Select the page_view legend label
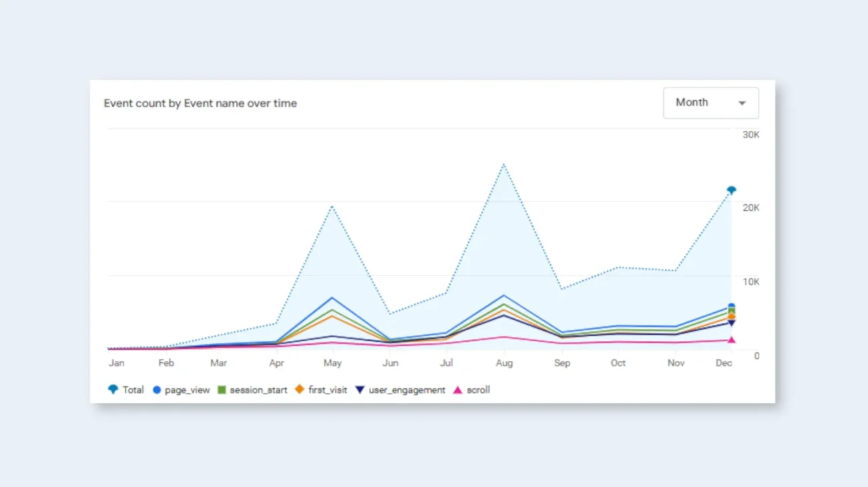Image resolution: width=868 pixels, height=487 pixels. click(187, 390)
